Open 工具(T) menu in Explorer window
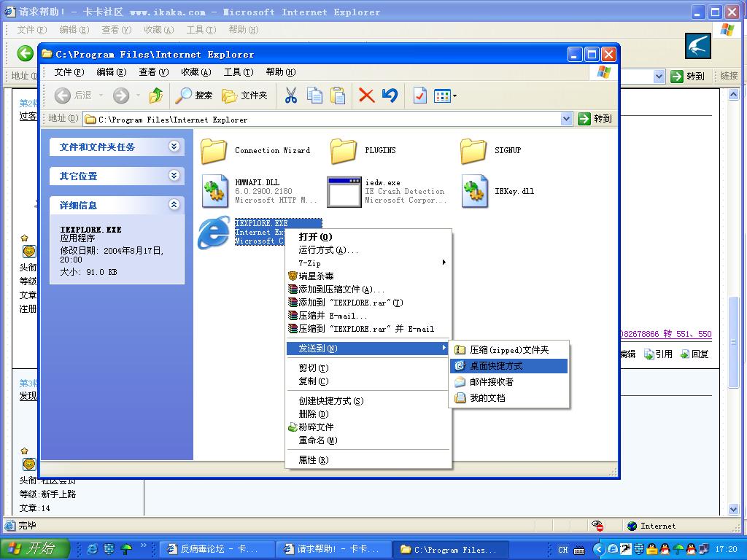The height and width of the screenshot is (560, 747). pyautogui.click(x=239, y=72)
